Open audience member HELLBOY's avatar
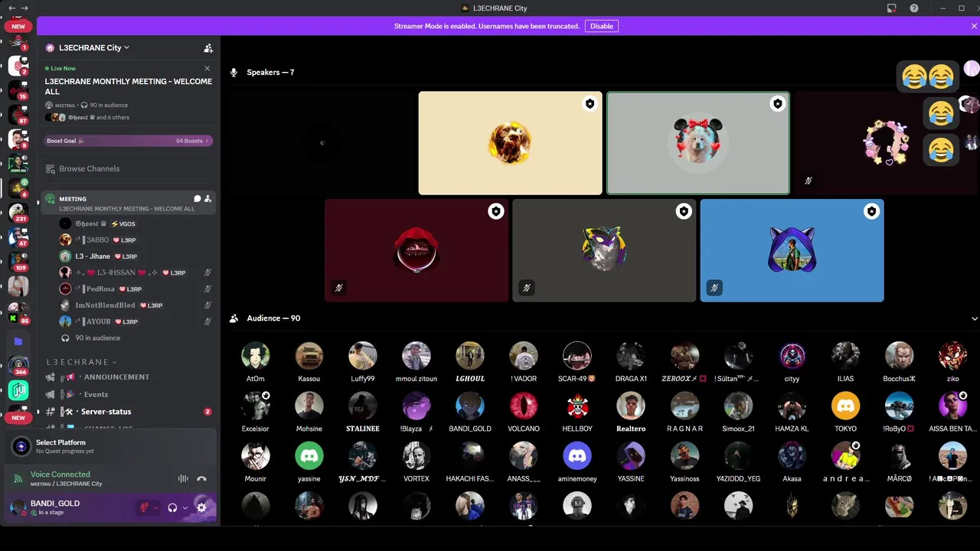Viewport: 980px width, 551px height. coord(577,406)
